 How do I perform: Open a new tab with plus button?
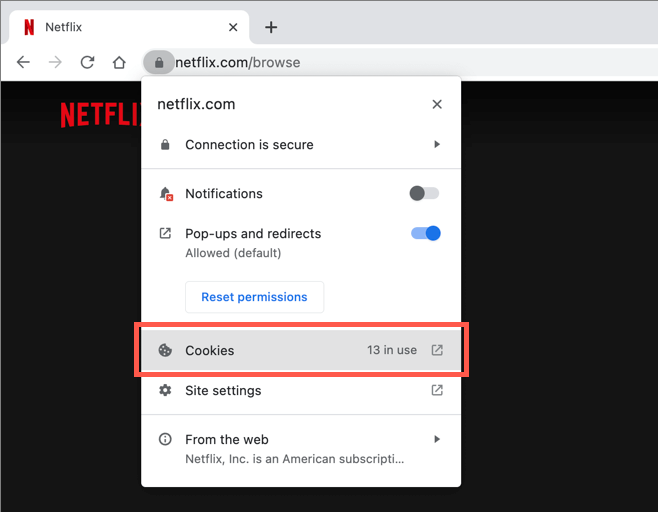point(271,27)
